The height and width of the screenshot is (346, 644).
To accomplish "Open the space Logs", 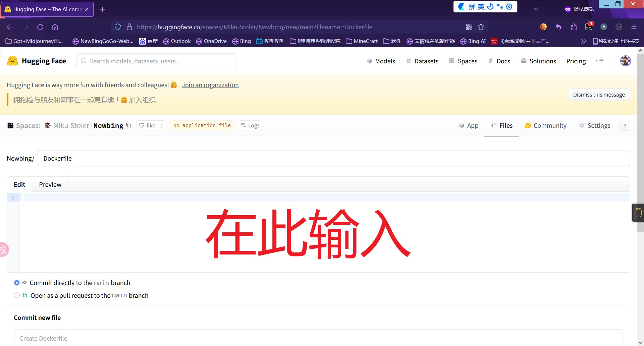I will point(250,125).
